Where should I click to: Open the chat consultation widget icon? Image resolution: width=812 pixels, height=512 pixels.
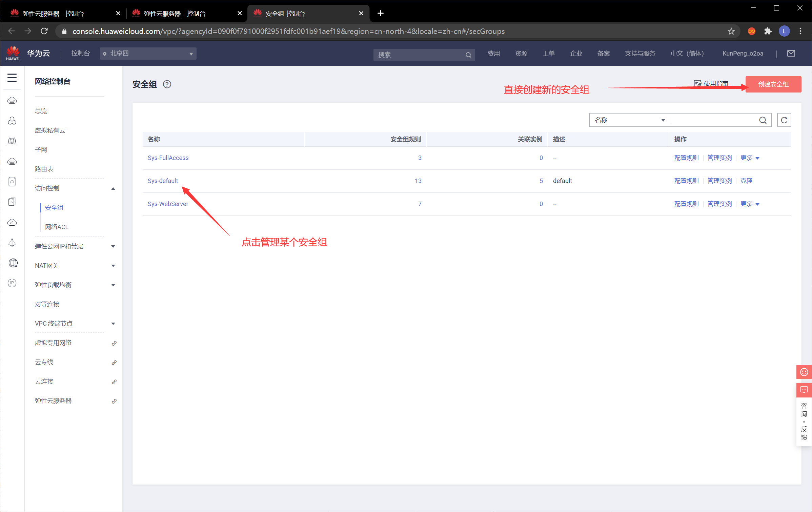click(x=804, y=390)
